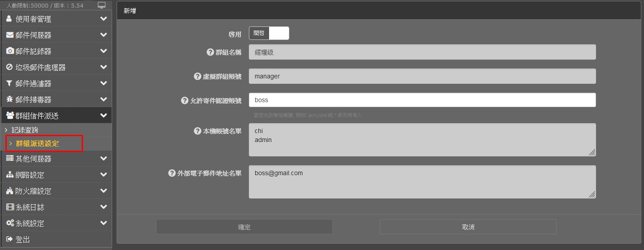Expand the 使用者管理 chevron
644x250 pixels.
(x=104, y=19)
